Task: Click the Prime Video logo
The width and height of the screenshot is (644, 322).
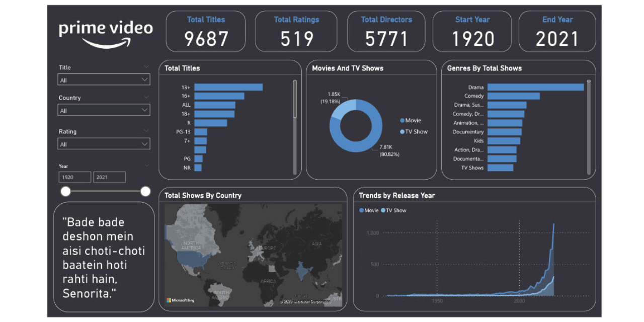Action: coord(106,29)
